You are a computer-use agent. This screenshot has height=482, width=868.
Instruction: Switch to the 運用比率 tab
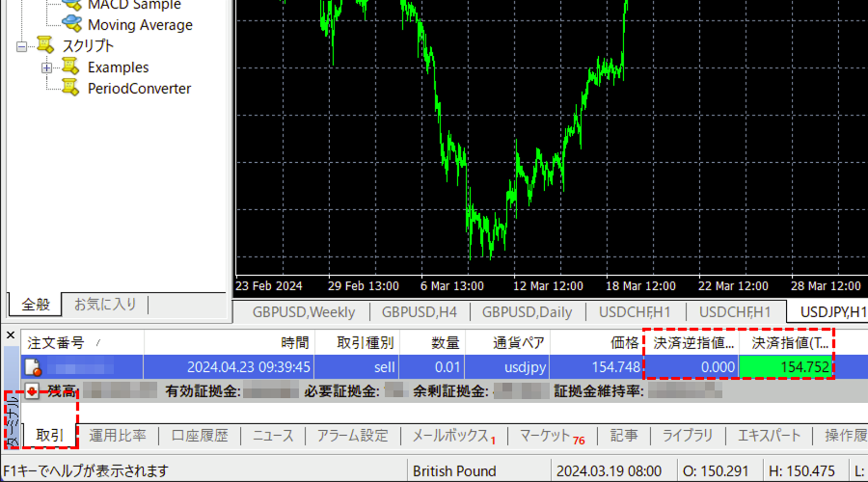(x=118, y=436)
